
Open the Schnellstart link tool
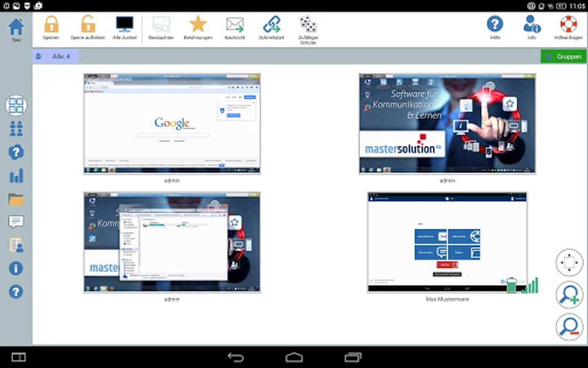[x=272, y=27]
